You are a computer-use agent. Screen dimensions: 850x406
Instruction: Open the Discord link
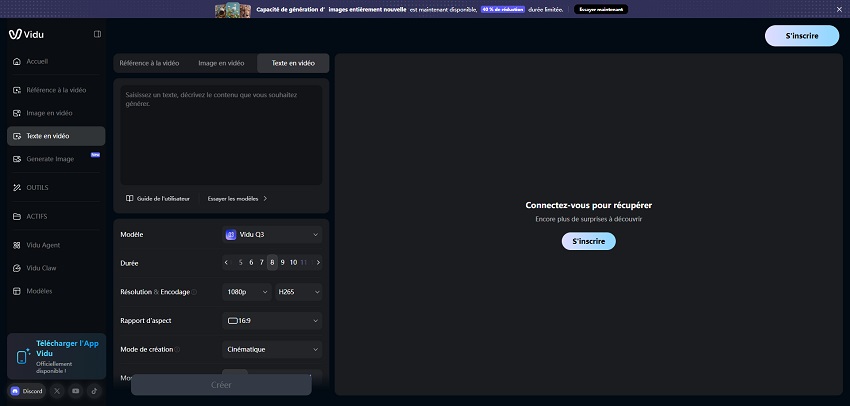tap(27, 391)
